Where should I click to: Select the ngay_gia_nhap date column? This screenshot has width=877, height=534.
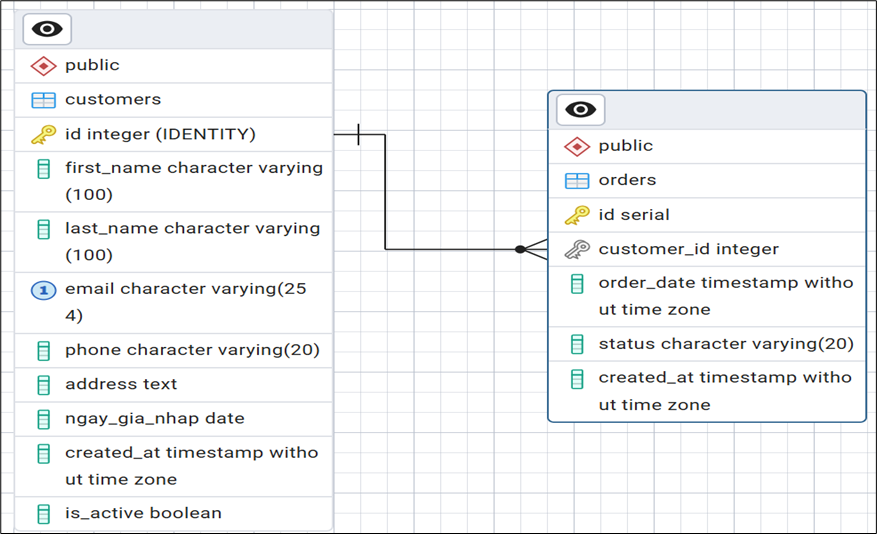[x=154, y=418]
